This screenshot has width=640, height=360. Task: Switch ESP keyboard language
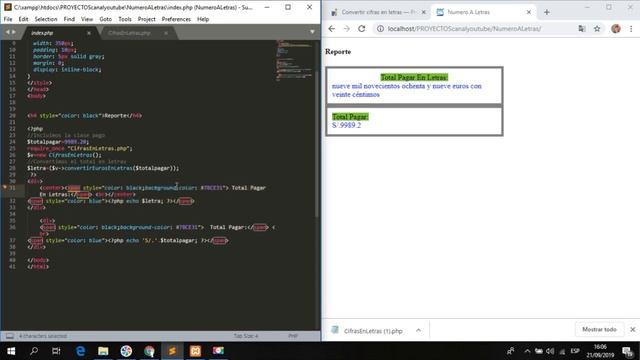pos(575,351)
